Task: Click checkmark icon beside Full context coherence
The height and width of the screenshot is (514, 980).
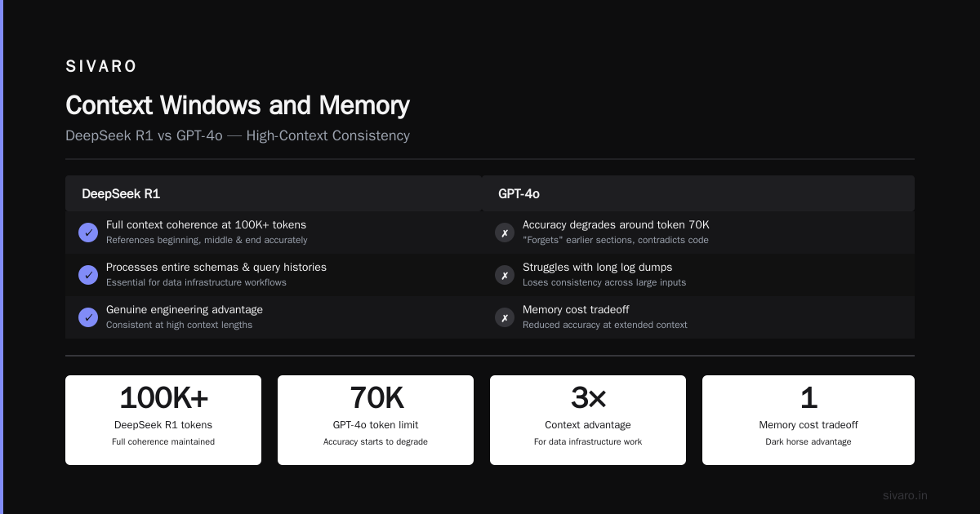Action: [x=88, y=233]
